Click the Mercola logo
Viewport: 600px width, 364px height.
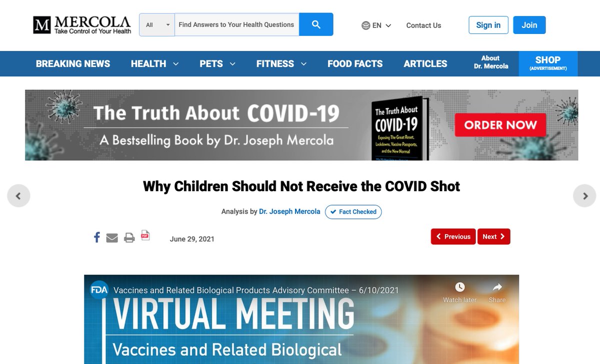tap(82, 24)
